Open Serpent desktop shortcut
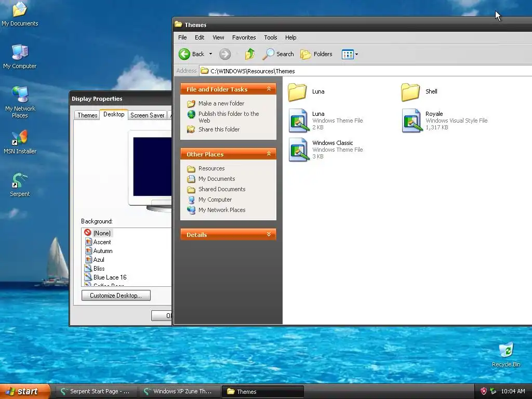This screenshot has width=532, height=399. coord(20,185)
